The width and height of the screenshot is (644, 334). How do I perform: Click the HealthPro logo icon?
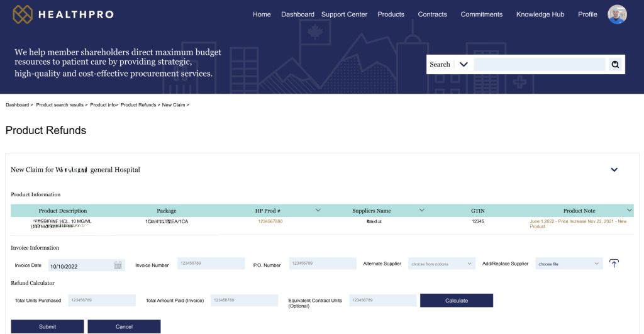click(23, 14)
